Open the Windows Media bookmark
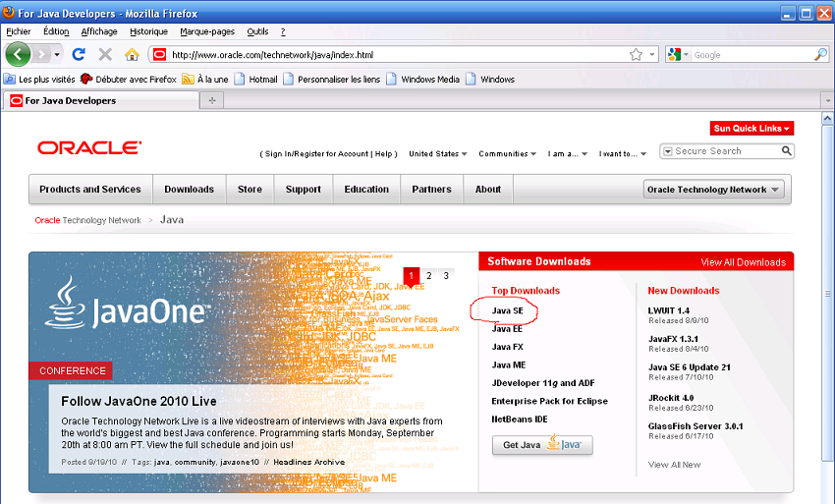 422,80
